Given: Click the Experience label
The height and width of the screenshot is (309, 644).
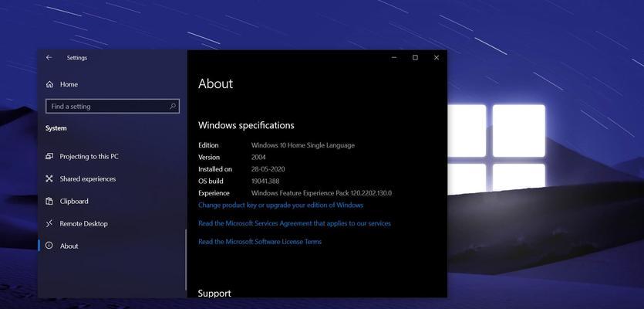Looking at the screenshot, I should point(214,193).
